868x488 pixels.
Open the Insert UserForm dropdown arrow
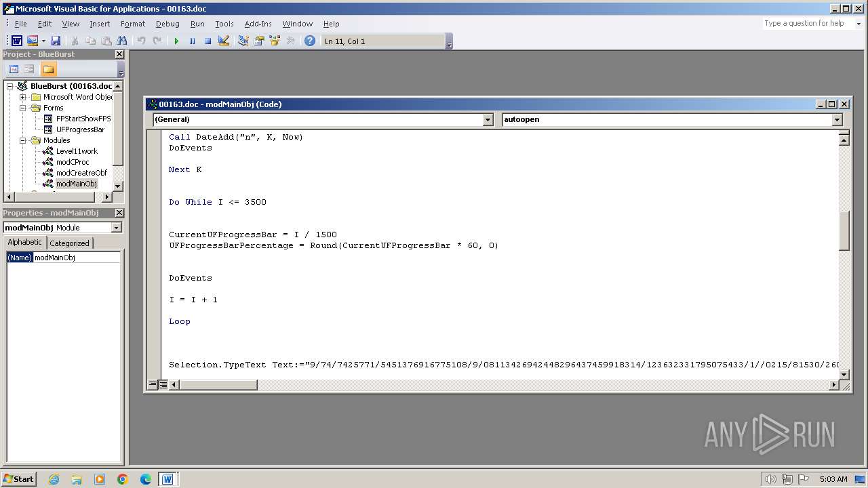tap(43, 41)
